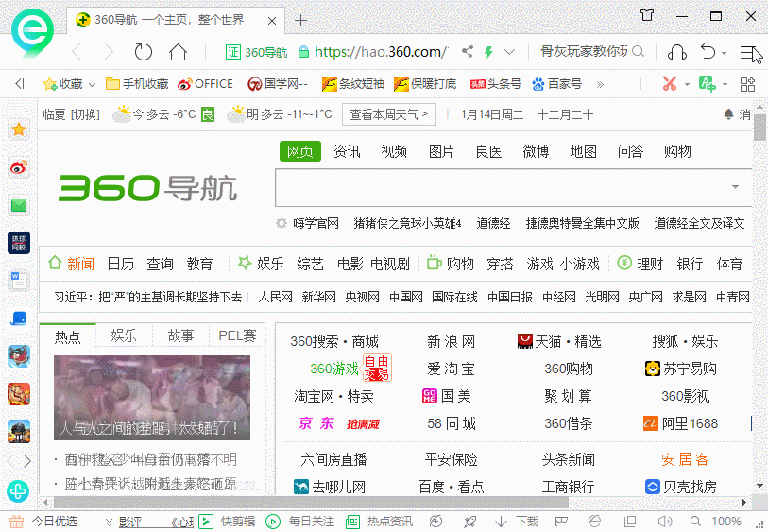
Task: Click the undo restore-tab arrow icon
Action: tap(708, 51)
